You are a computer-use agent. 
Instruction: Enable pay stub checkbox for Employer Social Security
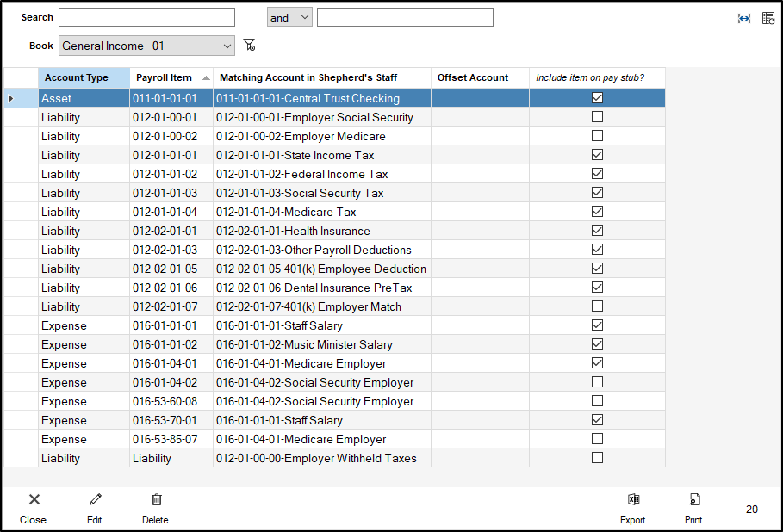(597, 117)
